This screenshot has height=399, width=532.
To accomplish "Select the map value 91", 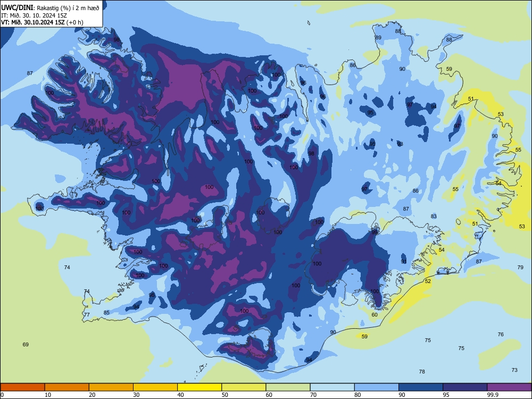I will pos(404,262).
